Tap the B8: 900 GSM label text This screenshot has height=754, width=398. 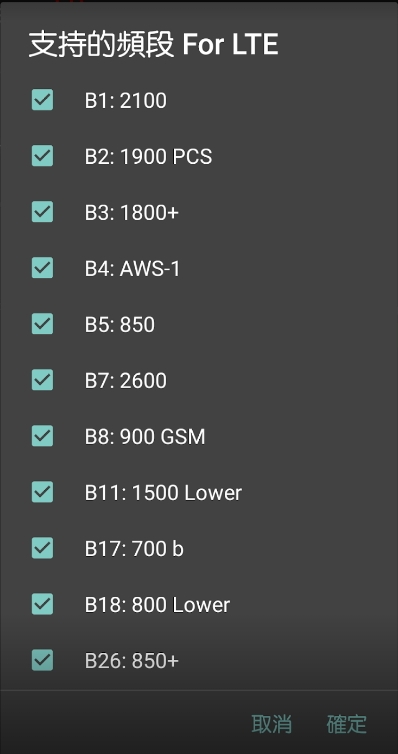coord(145,437)
